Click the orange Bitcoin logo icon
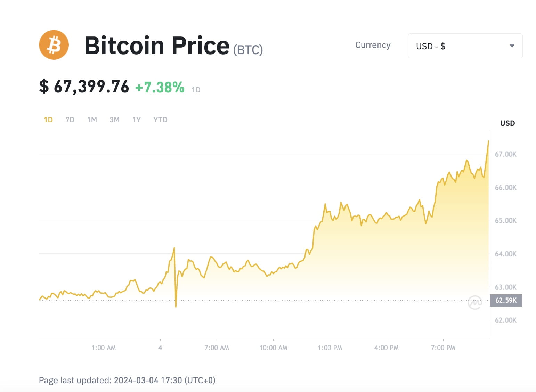 click(54, 45)
